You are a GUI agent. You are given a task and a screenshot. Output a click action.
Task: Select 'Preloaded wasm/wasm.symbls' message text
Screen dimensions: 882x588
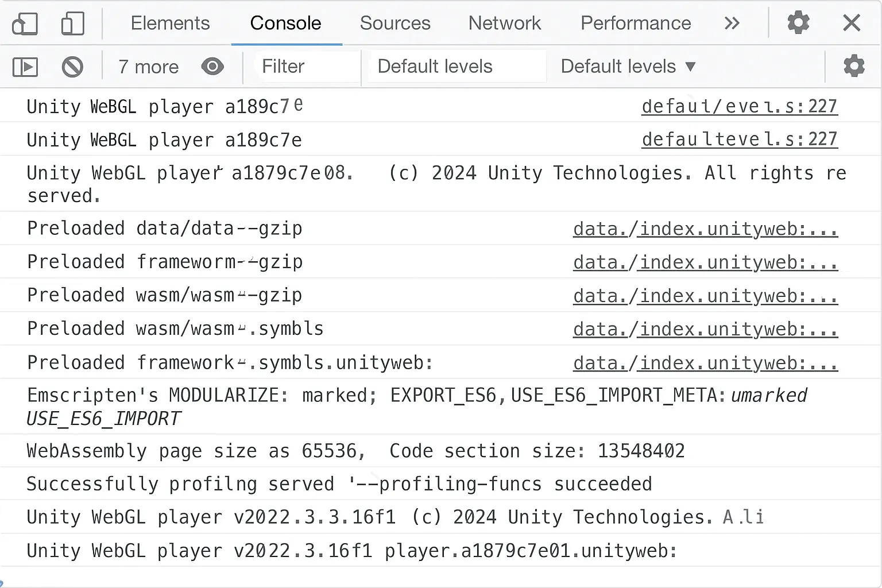(x=175, y=328)
